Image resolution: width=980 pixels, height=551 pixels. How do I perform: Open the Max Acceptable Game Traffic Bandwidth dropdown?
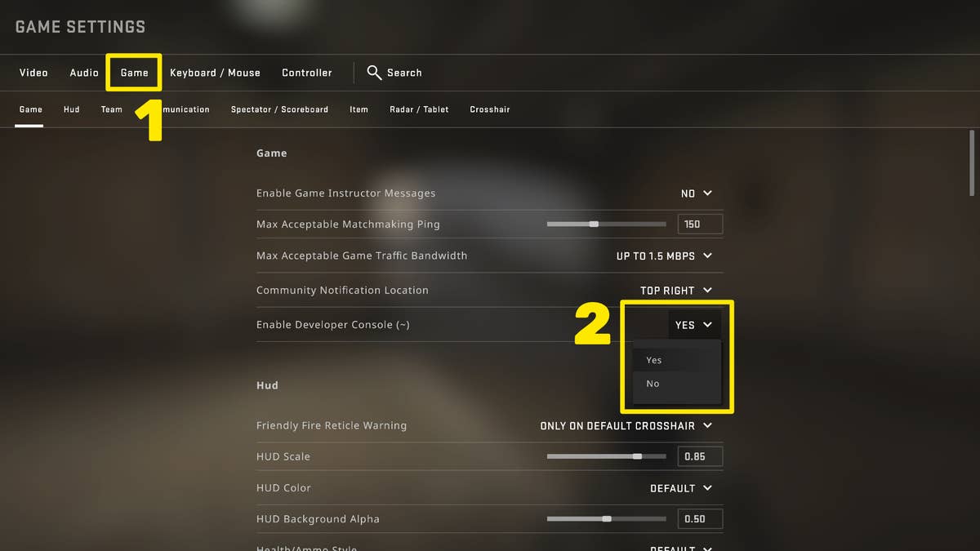coord(663,256)
